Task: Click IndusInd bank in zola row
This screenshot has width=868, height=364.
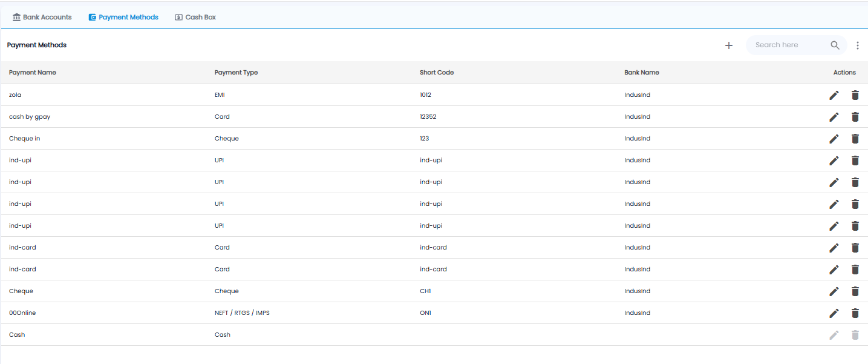Action: 637,95
